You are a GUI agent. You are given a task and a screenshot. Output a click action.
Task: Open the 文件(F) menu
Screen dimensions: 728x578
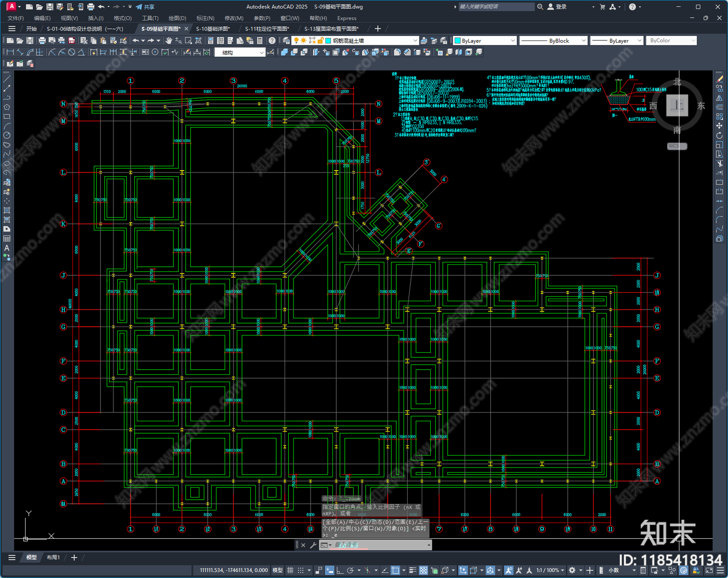click(x=15, y=18)
